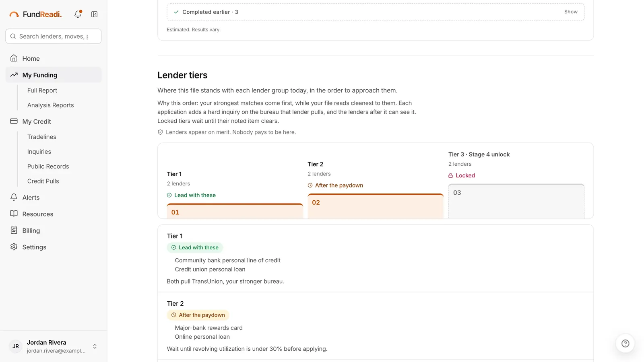The width and height of the screenshot is (644, 362).
Task: Click the Home house icon
Action: tap(14, 58)
